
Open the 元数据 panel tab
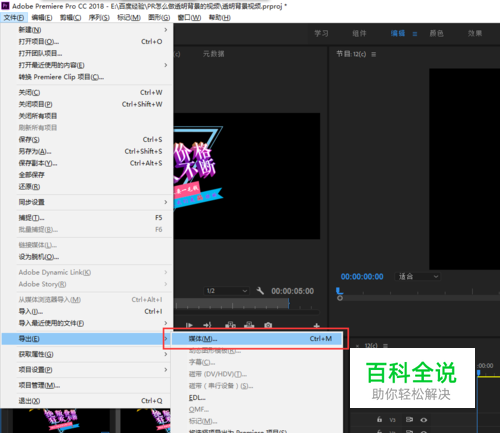[214, 54]
